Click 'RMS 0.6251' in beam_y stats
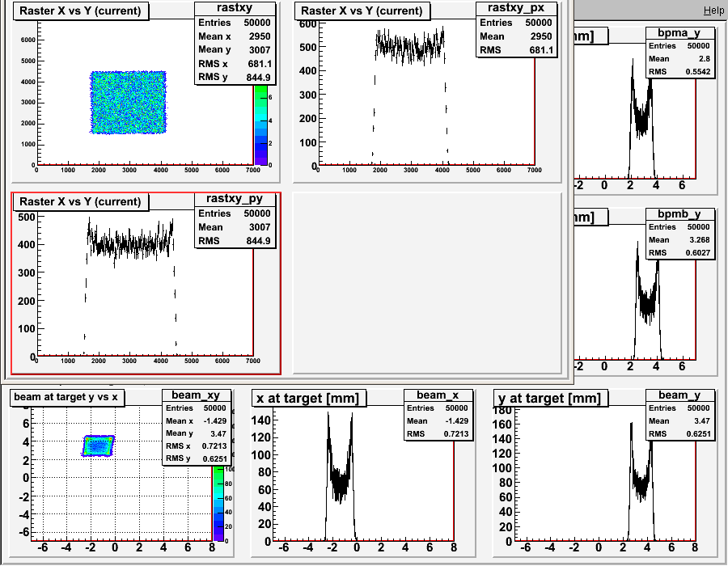The image size is (728, 566). [679, 433]
